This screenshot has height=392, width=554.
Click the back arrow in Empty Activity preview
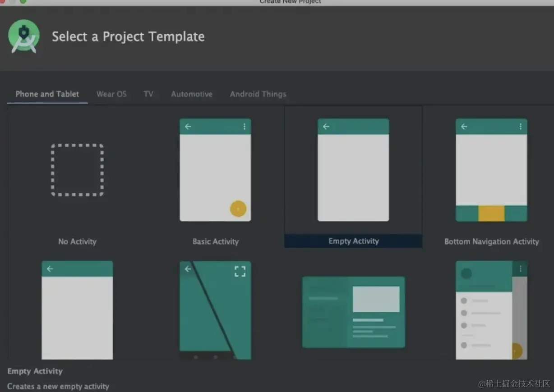click(x=326, y=127)
